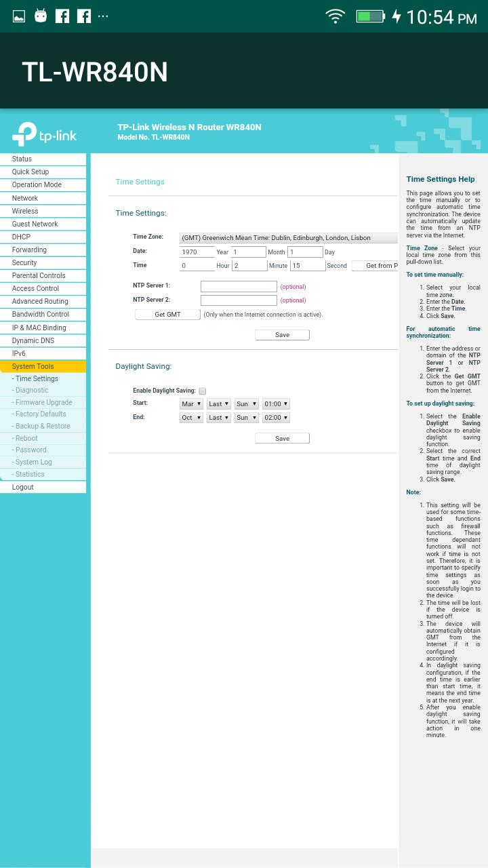Enable the Daylight Saving checkbox
This screenshot has height=868, width=488.
pyautogui.click(x=202, y=391)
